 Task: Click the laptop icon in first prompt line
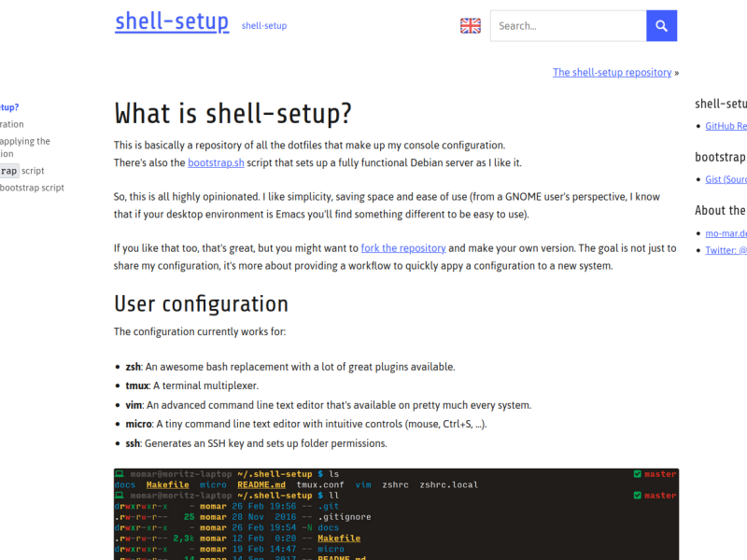tap(120, 474)
